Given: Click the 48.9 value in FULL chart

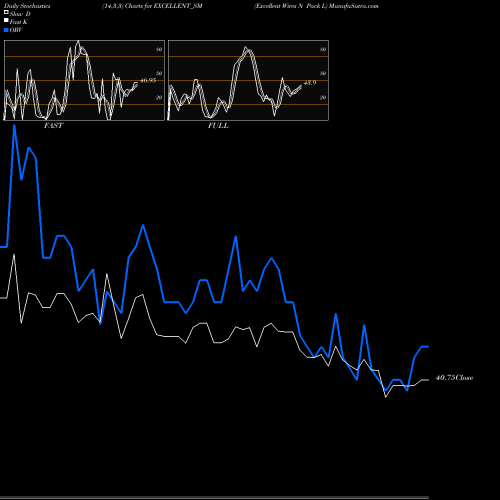Looking at the screenshot, I should [310, 83].
